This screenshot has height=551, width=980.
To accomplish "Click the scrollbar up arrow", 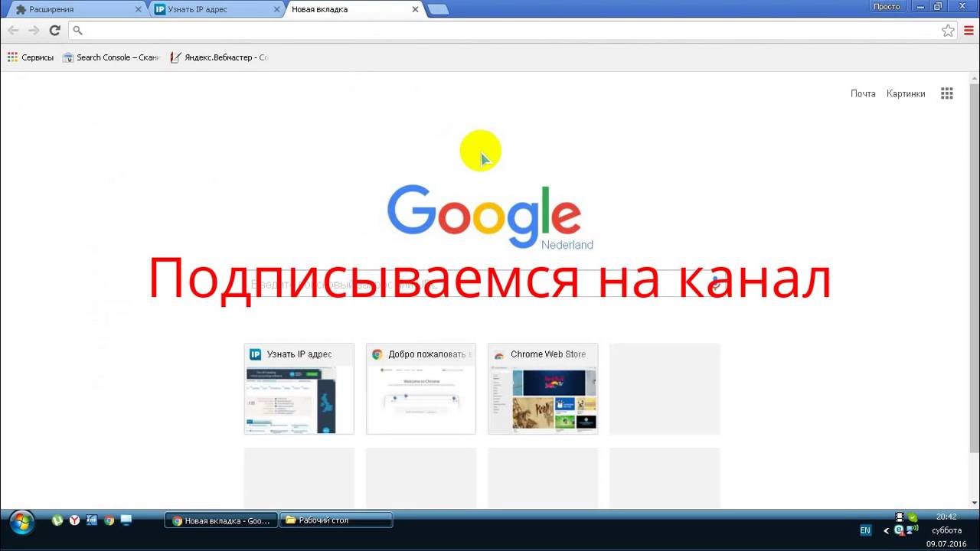I will point(974,77).
